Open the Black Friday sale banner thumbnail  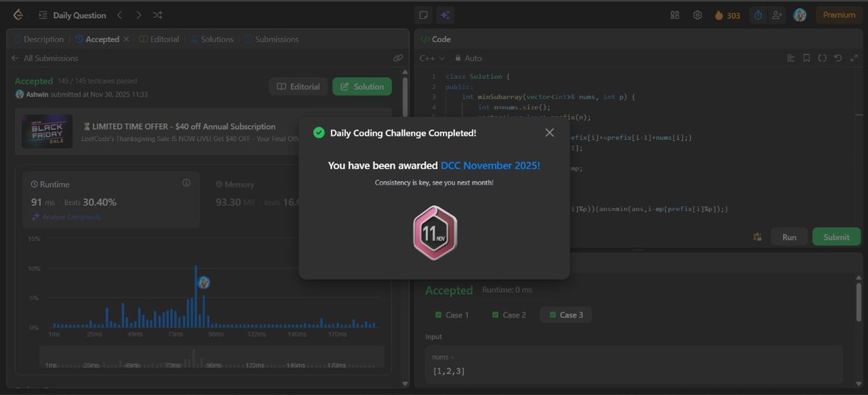46,132
